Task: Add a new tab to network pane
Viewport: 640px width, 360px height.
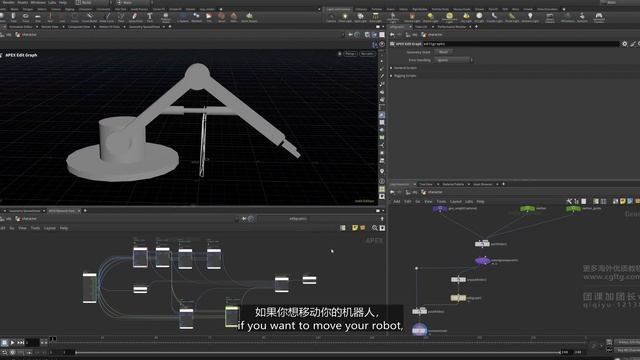Action: [x=504, y=184]
